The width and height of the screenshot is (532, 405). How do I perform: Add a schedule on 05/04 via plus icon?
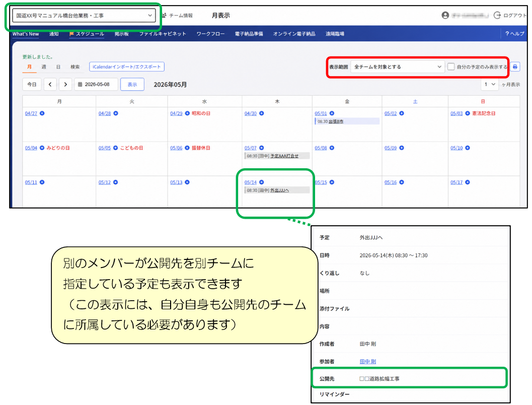pos(42,148)
